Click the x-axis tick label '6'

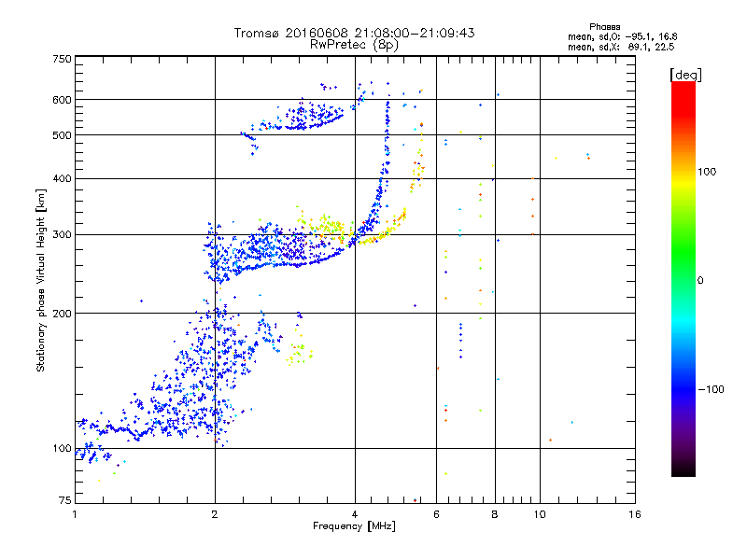click(x=436, y=514)
